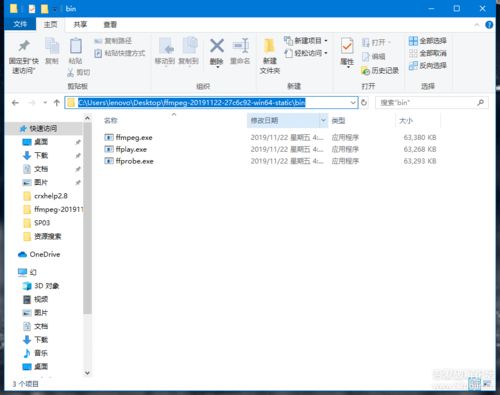Open Videos (视频) in navigation pane
The image size is (500, 395).
(x=35, y=299)
